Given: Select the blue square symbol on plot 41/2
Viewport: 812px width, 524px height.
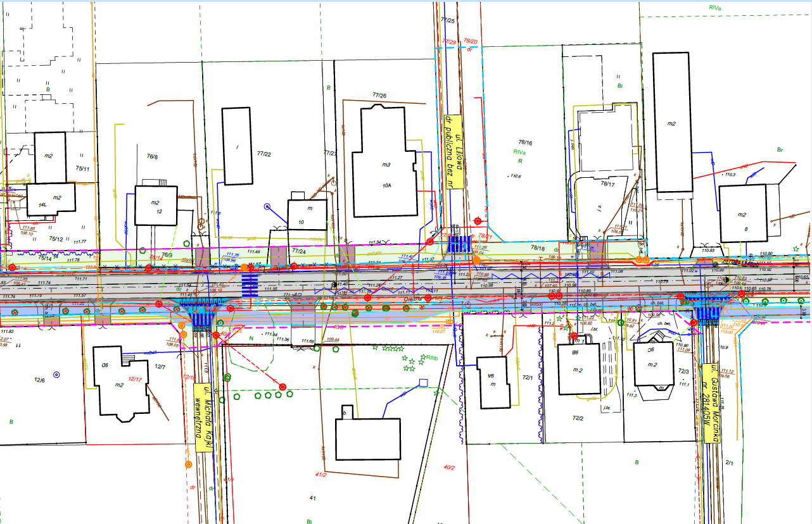Looking at the screenshot, I should [421, 382].
